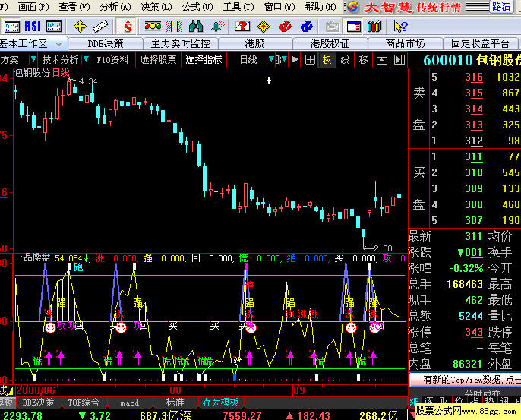Click the 311 buy-1 price in order book
This screenshot has height=420, width=521.
coord(474,156)
